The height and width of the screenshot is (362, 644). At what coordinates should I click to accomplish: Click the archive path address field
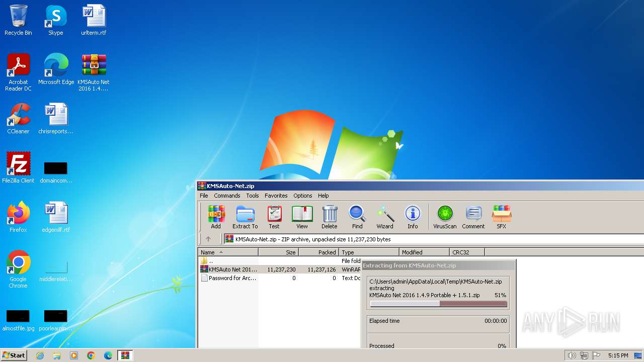434,239
